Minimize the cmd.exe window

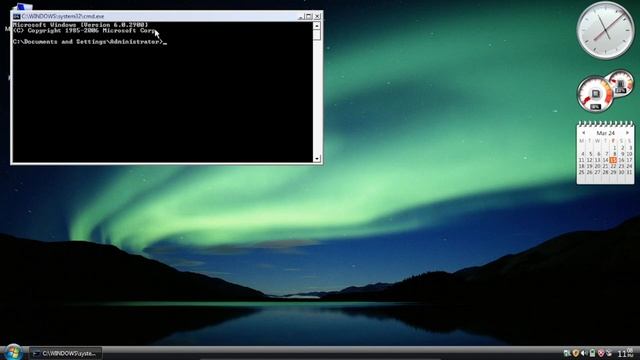tap(301, 16)
